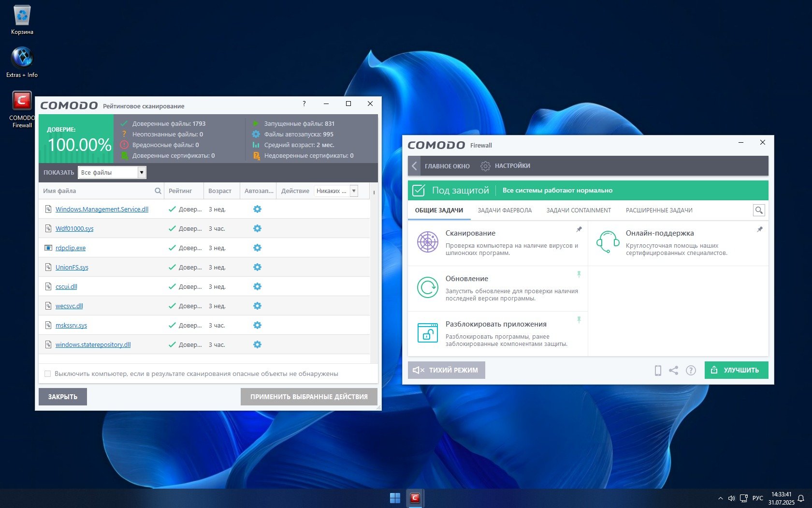This screenshot has width=812, height=508.
Task: Expand the Show all files dropdown
Action: 142,173
